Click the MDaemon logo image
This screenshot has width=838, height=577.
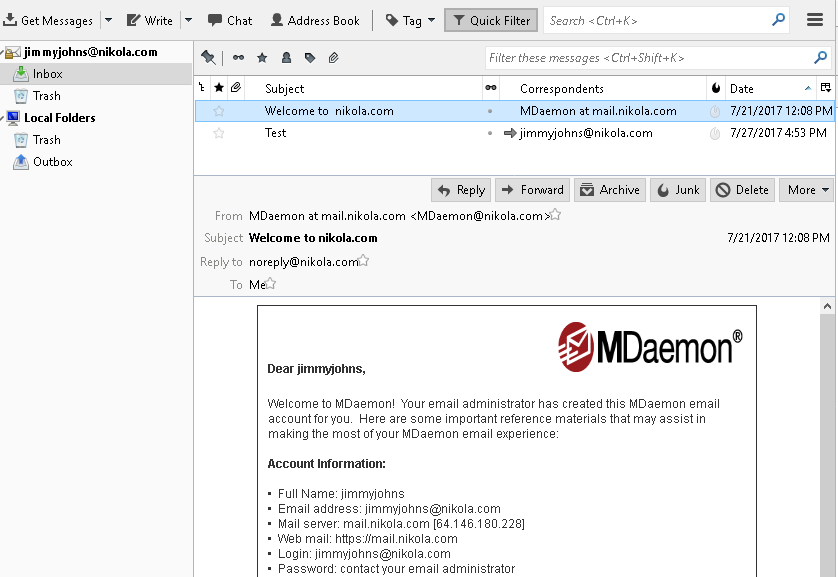coord(650,347)
